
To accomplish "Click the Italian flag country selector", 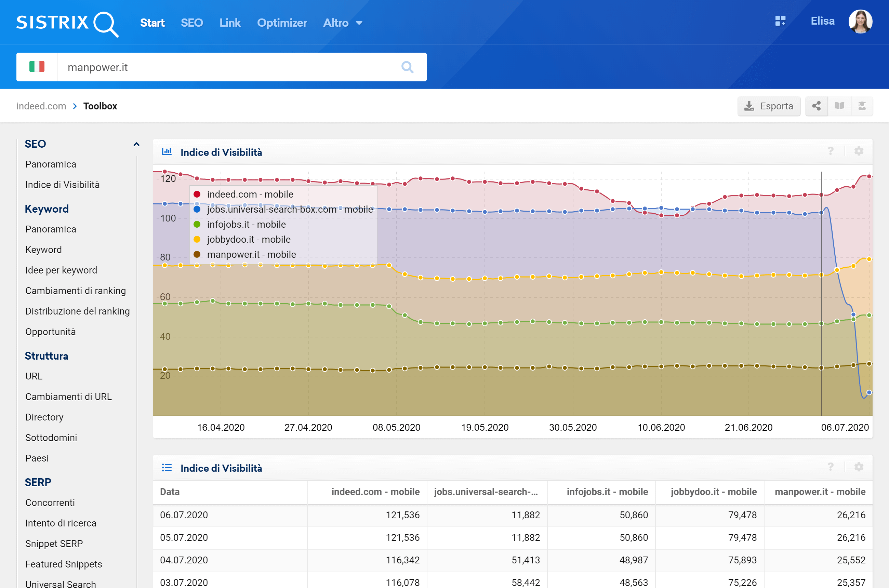I will click(x=37, y=67).
